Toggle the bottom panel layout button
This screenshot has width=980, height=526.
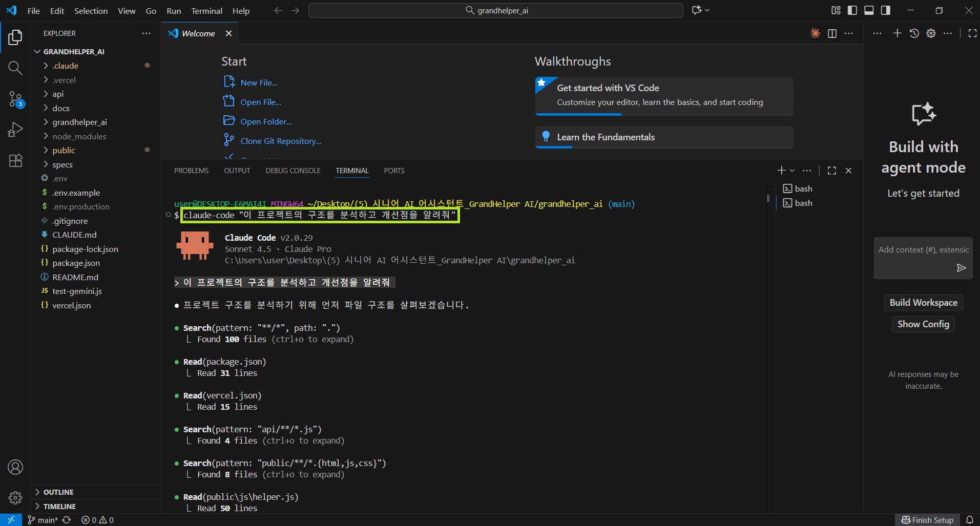869,10
